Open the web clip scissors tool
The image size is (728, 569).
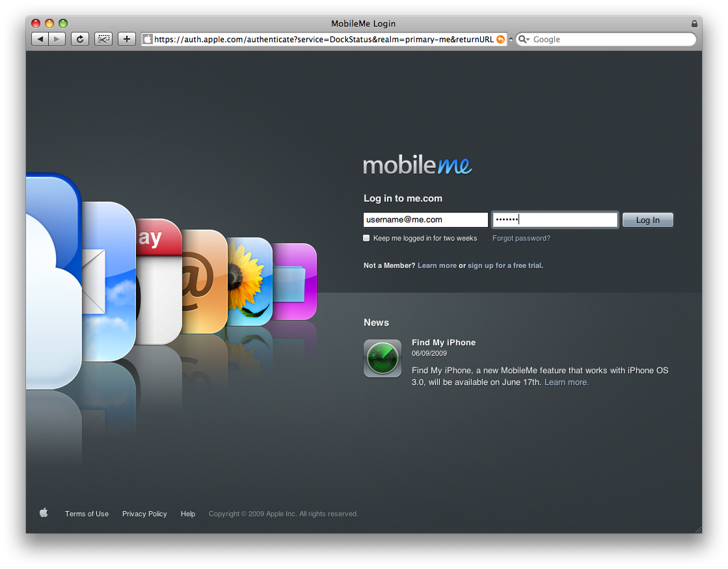(x=103, y=39)
